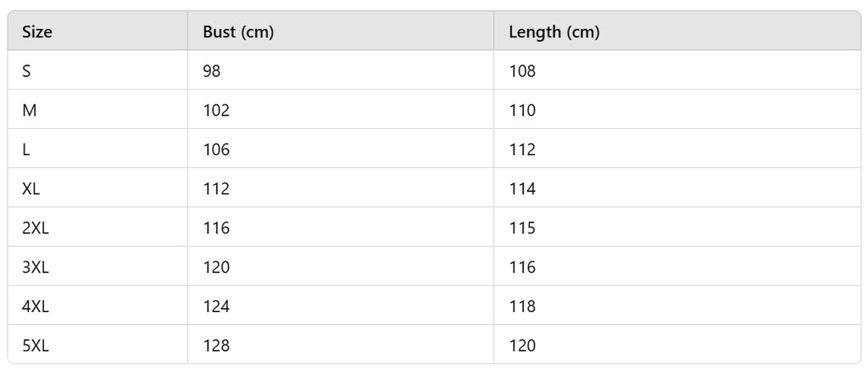Image resolution: width=868 pixels, height=369 pixels.
Task: Select the 3XL size cell
Action: pyautogui.click(x=36, y=267)
